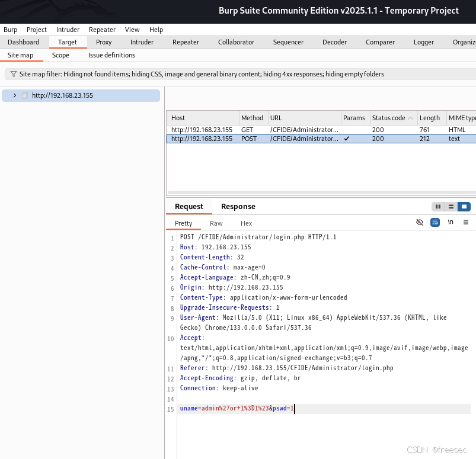Switch to Hex view of request
Screen dimensions: 476x459
tap(246, 223)
